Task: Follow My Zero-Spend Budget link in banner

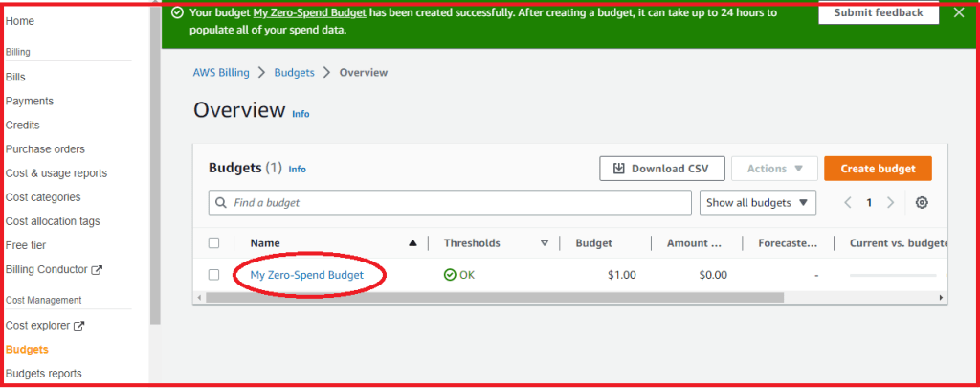Action: pyautogui.click(x=309, y=12)
